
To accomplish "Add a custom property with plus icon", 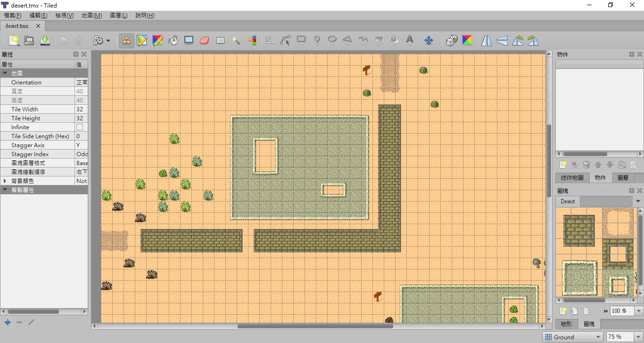I will pyautogui.click(x=8, y=322).
